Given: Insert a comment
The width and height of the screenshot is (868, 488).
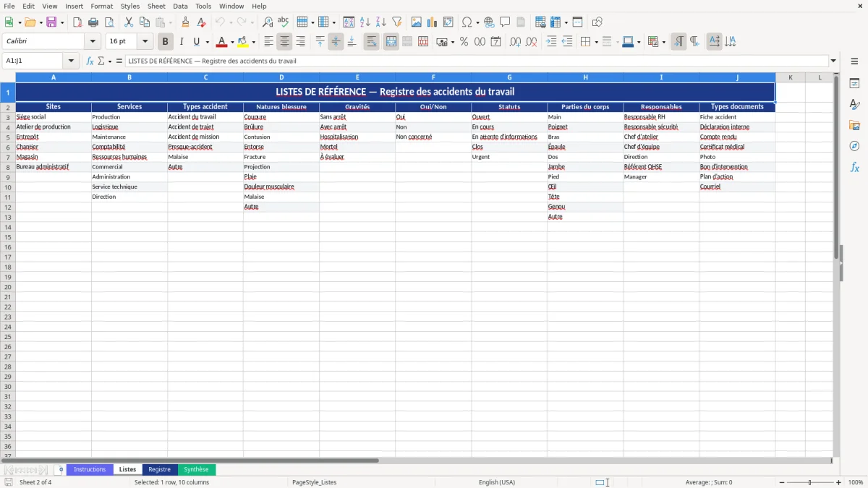Looking at the screenshot, I should [505, 22].
